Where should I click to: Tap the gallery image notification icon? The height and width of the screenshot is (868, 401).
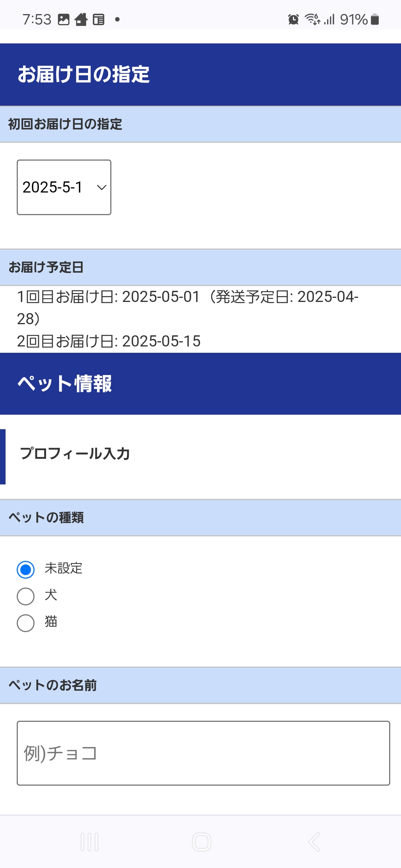point(64,19)
